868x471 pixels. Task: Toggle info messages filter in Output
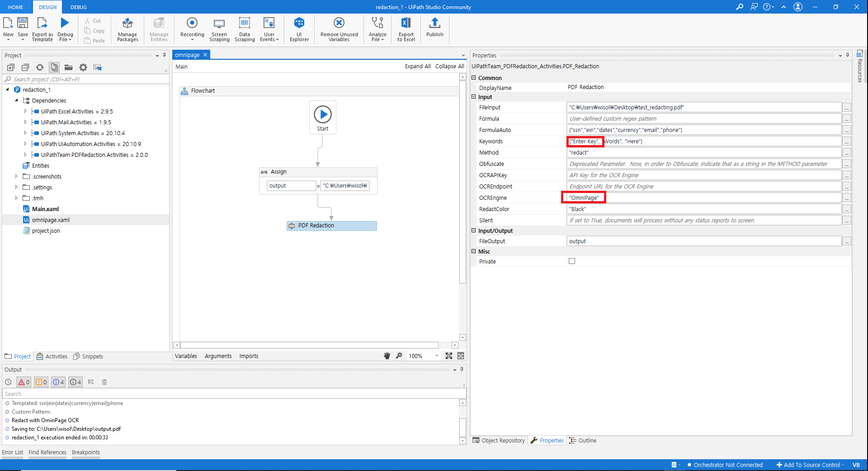pos(58,382)
